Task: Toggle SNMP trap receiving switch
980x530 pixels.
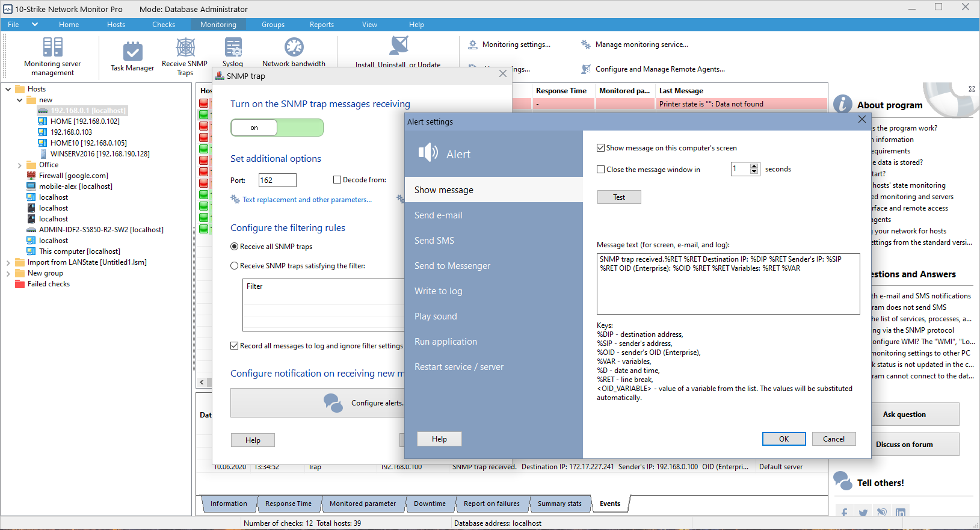Action: point(277,128)
